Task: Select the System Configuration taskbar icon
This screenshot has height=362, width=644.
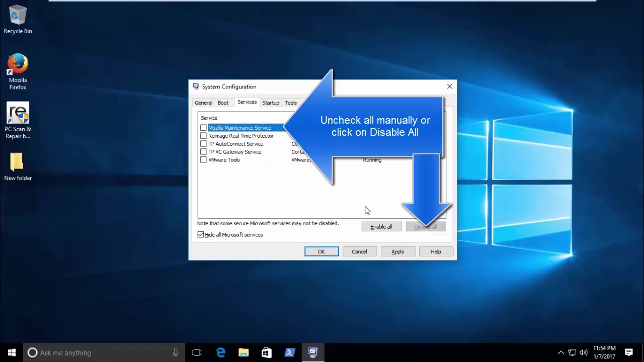Action: (313, 352)
